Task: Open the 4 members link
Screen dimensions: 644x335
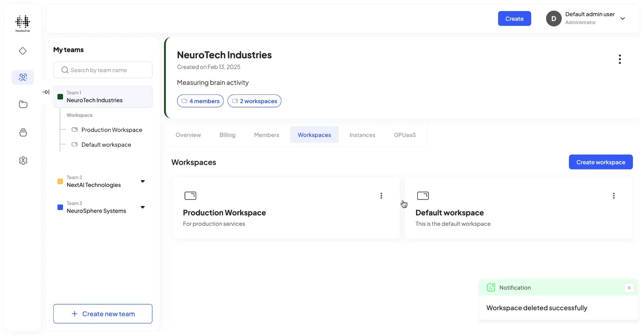Action: 200,101
